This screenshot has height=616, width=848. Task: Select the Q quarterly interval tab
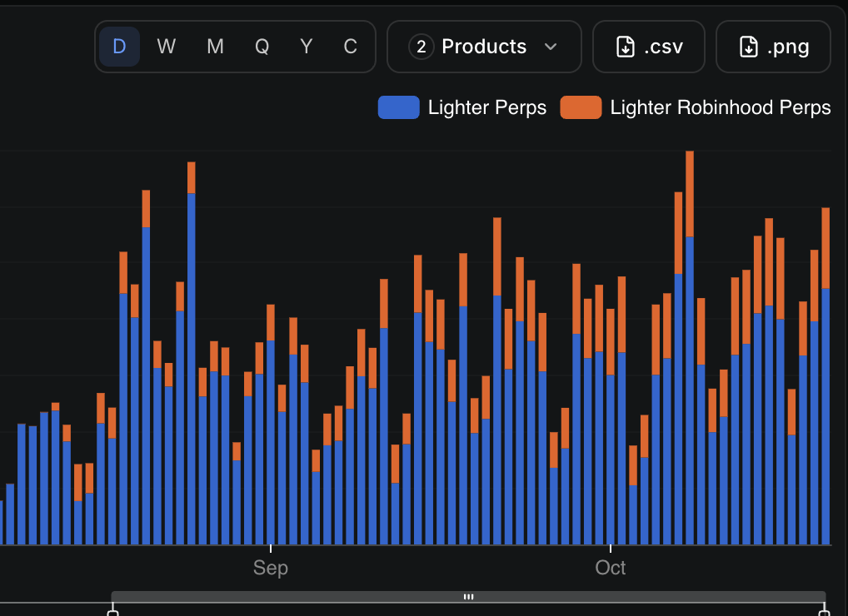tap(262, 47)
